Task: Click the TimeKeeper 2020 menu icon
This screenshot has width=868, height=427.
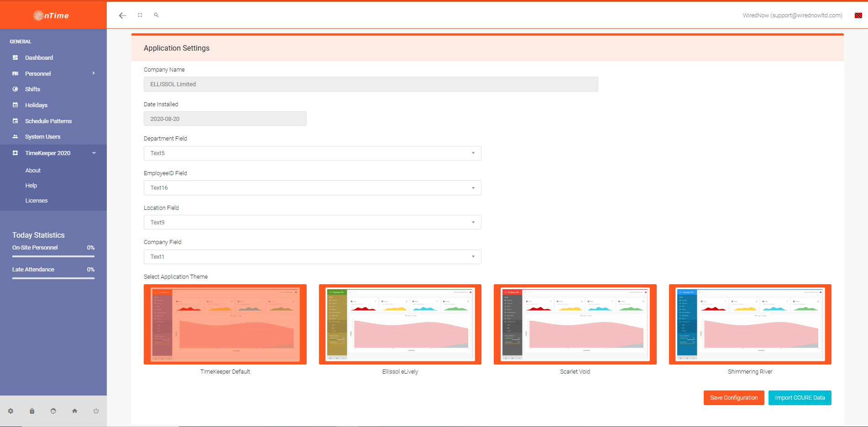Action: [x=15, y=153]
